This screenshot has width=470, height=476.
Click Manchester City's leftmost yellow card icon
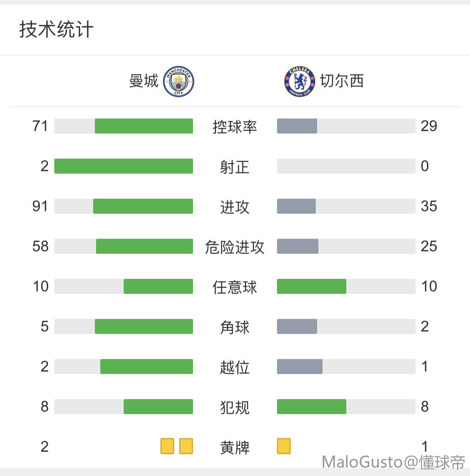tap(167, 446)
